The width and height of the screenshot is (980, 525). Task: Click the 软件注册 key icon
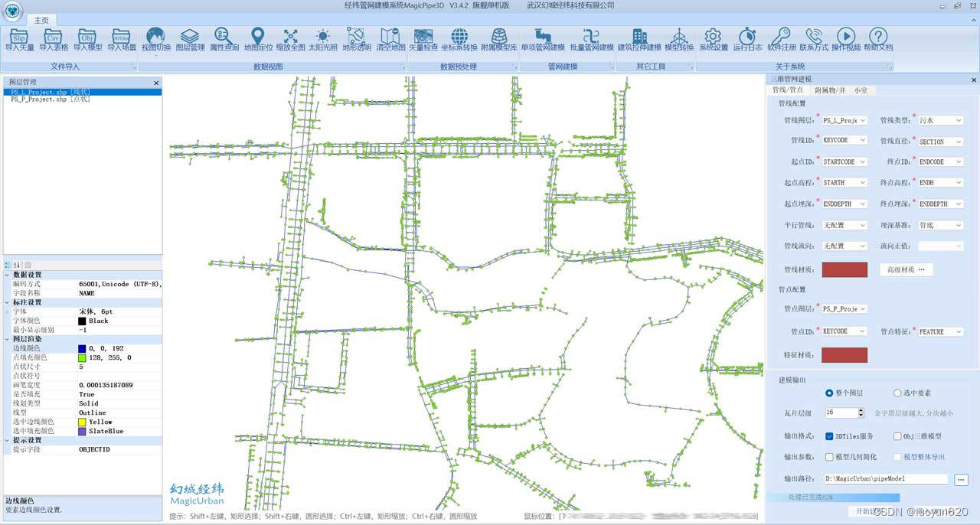(781, 39)
